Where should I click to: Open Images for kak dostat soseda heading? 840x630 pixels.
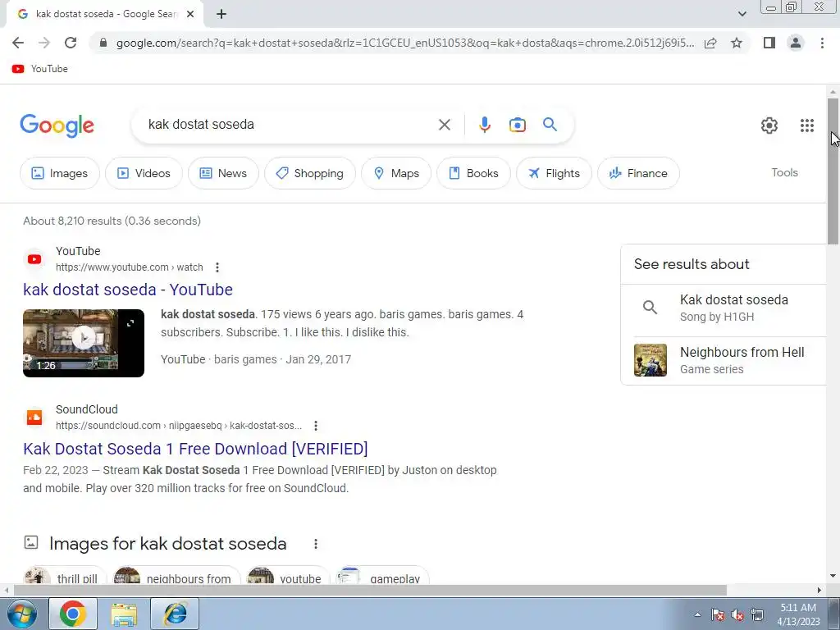[167, 543]
